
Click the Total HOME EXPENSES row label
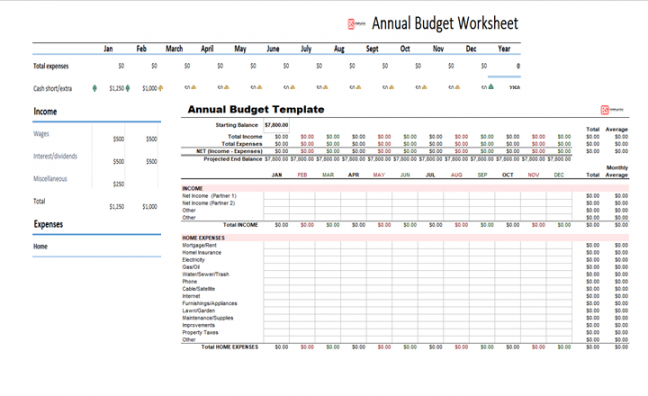(230, 347)
